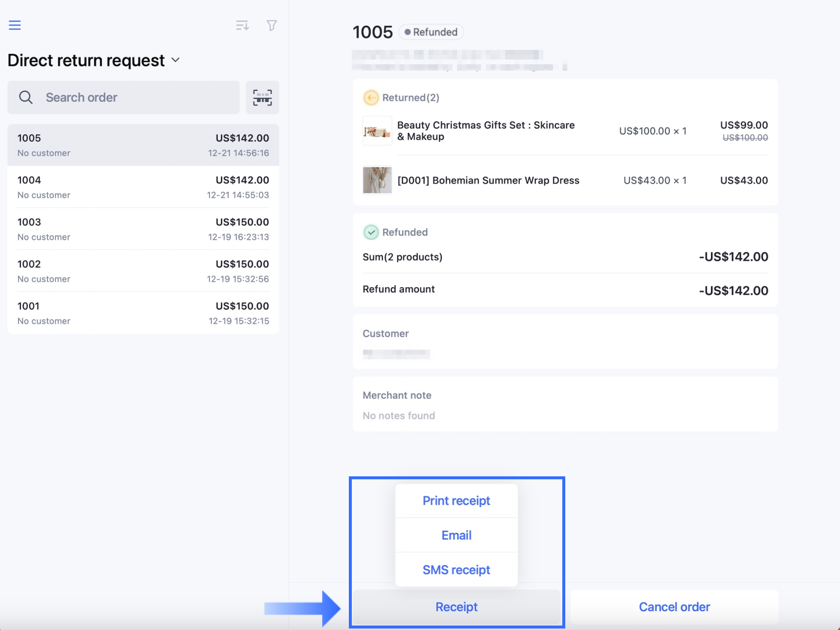Viewport: 840px width, 630px height.
Task: Click the Bohemian Summer Wrap Dress thumbnail
Action: coord(377,180)
